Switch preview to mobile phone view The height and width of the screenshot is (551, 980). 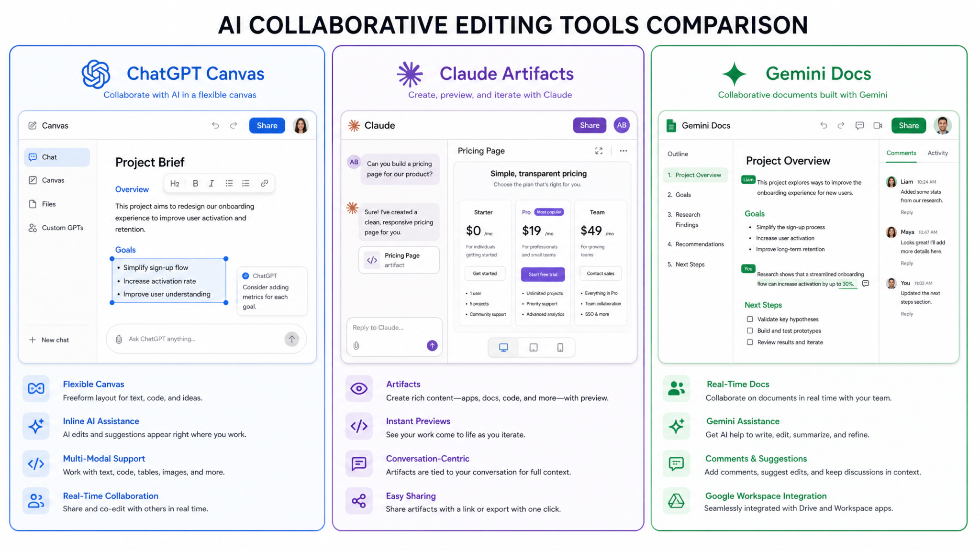(560, 348)
